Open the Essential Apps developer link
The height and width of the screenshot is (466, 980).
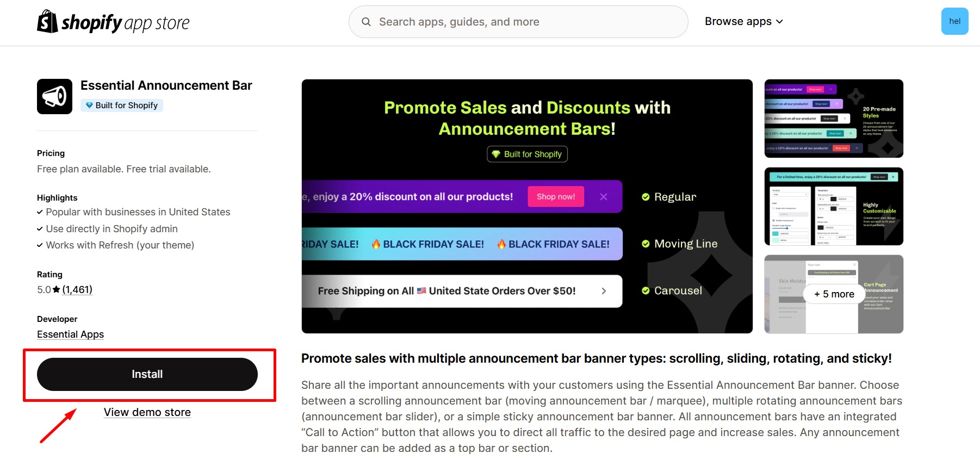click(x=70, y=334)
